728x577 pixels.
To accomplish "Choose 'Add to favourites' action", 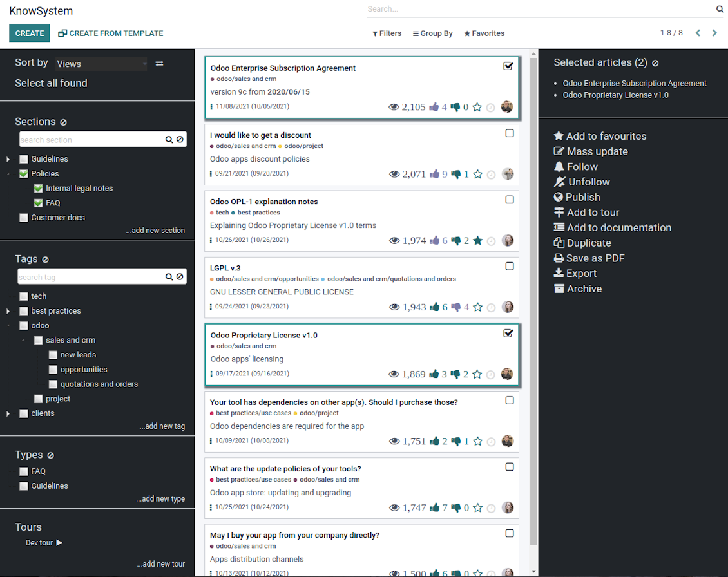I will 600,136.
